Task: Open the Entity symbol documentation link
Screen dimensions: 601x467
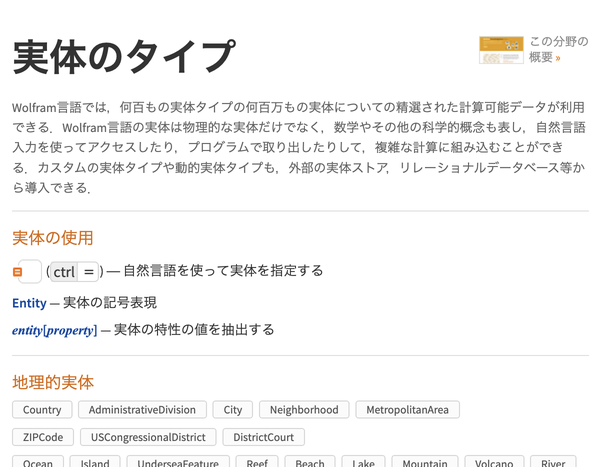Action: coord(29,303)
